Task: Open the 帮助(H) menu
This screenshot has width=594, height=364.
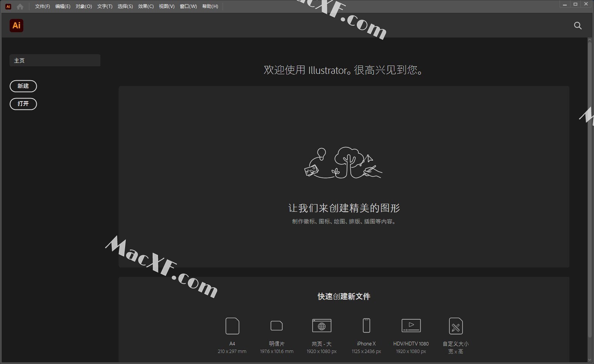Action: 210,6
